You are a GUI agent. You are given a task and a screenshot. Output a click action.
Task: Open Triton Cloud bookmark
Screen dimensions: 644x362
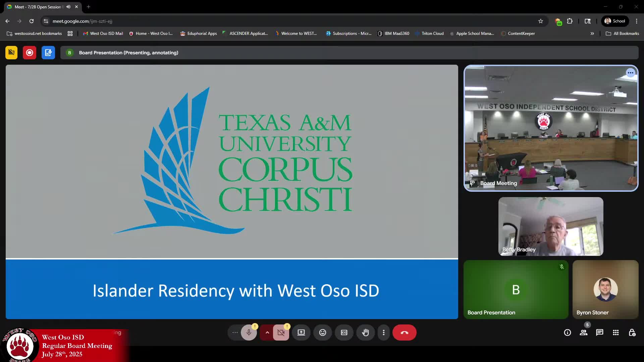coord(429,34)
